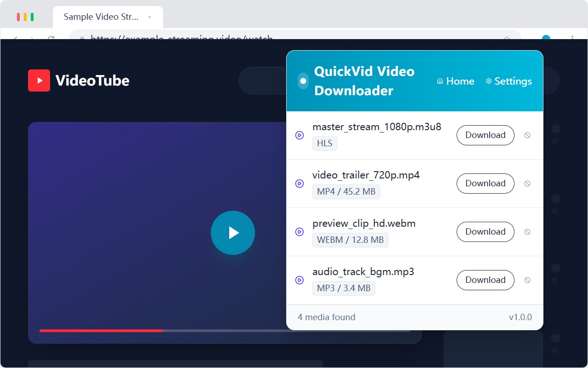Download the HLS master stream file
Viewport: 588px width, 368px height.
485,135
